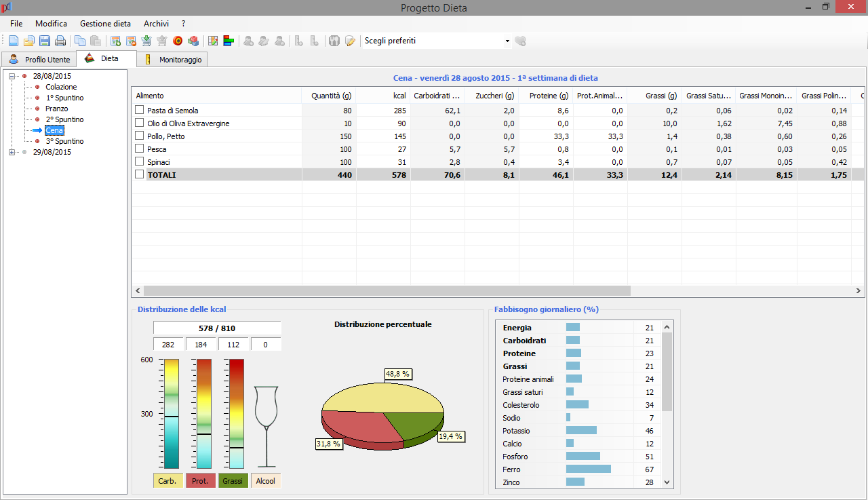The image size is (868, 500).
Task: Click the fork and plate toolbar icon
Action: click(x=334, y=41)
